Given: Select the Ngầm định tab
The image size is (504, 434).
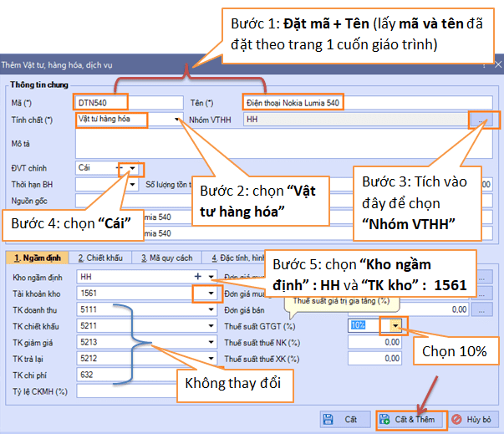Looking at the screenshot, I should [x=33, y=258].
